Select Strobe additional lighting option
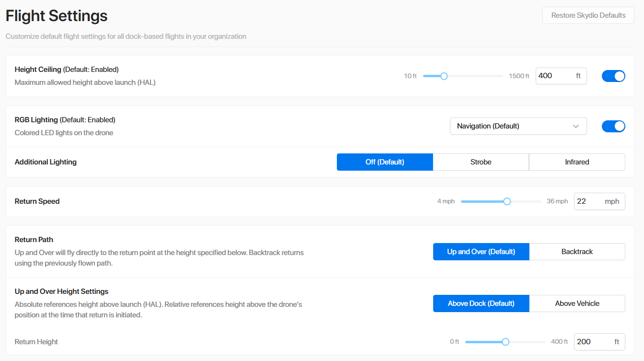Viewport: 644px width, 361px height. pyautogui.click(x=481, y=162)
